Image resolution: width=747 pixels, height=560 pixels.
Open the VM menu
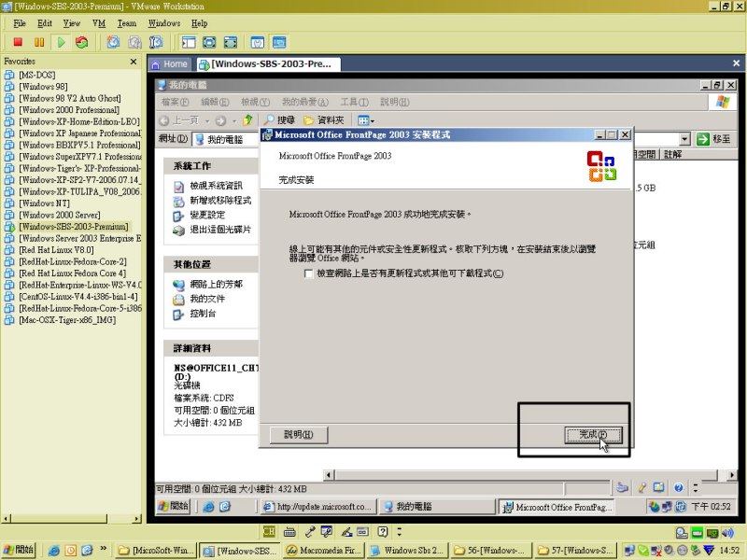coord(99,23)
